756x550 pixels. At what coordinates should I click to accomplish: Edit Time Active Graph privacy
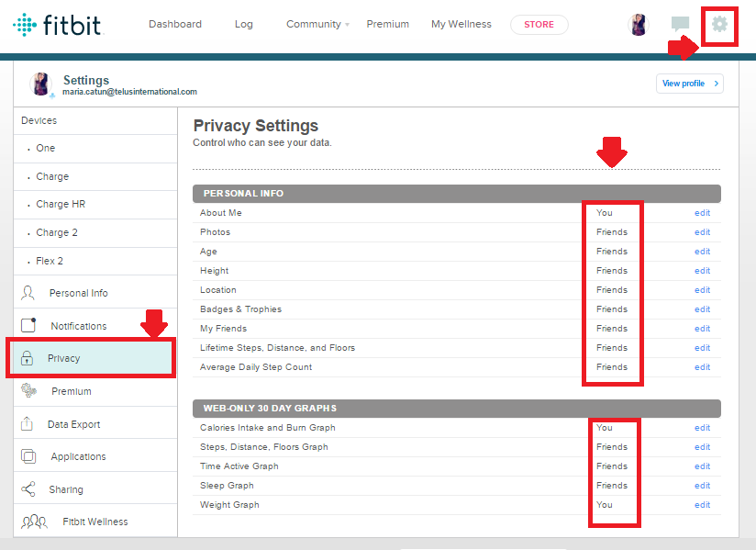702,466
